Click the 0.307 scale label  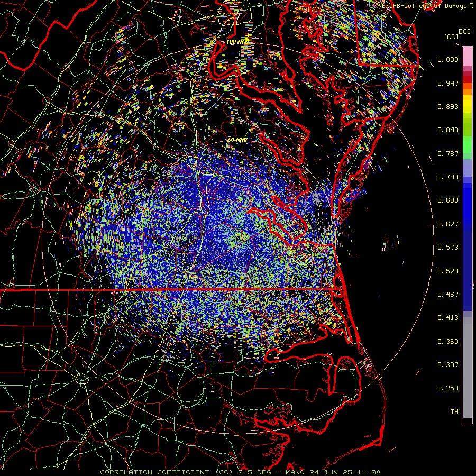pos(448,365)
